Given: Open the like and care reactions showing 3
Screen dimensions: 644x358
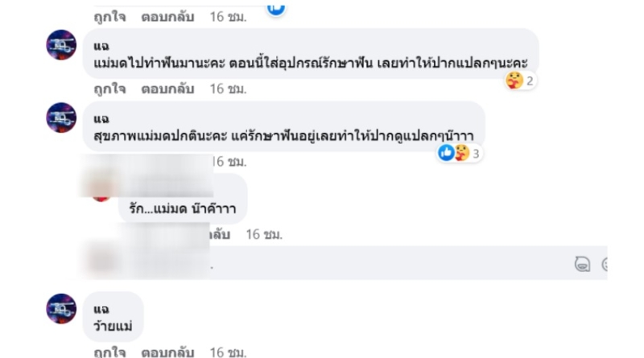Looking at the screenshot, I should 459,153.
